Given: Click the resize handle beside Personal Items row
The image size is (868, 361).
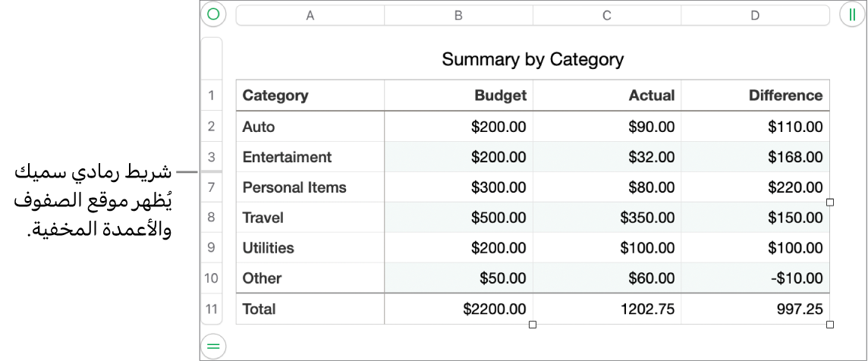Looking at the screenshot, I should (829, 202).
